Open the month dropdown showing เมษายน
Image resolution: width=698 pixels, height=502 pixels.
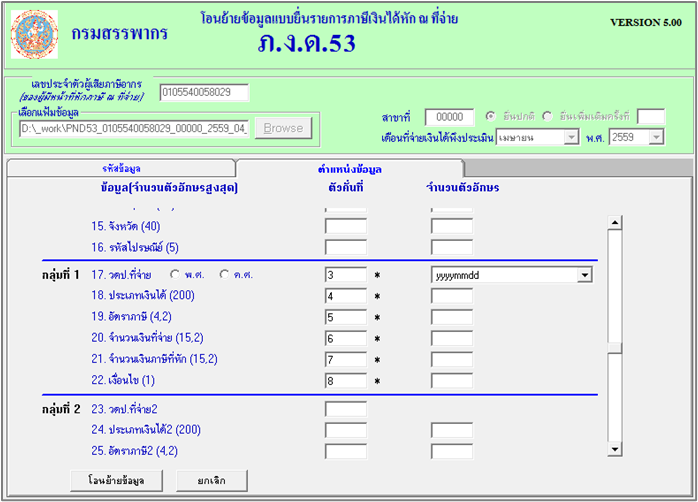coord(571,137)
